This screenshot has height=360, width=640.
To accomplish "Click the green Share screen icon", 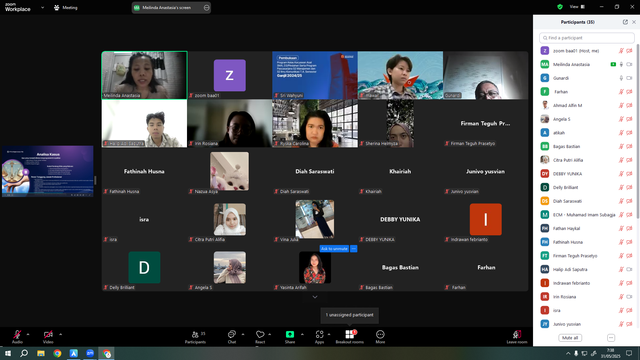I will [x=290, y=334].
